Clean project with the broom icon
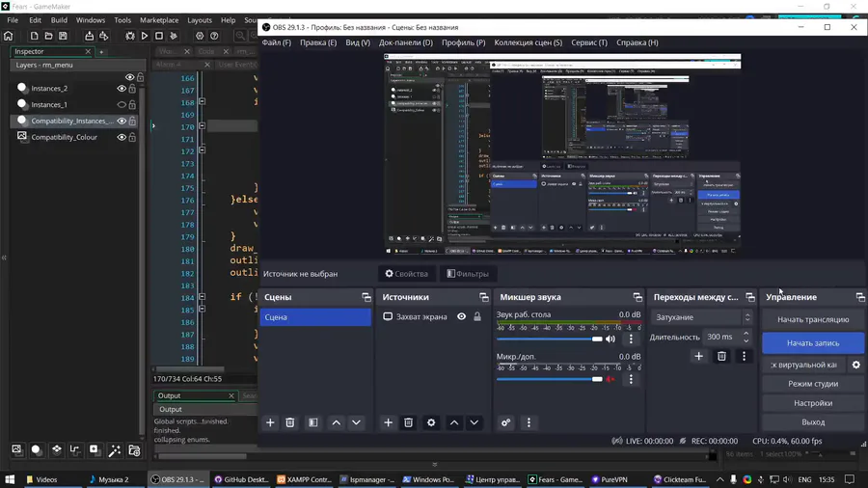The height and width of the screenshot is (488, 868). tap(174, 36)
